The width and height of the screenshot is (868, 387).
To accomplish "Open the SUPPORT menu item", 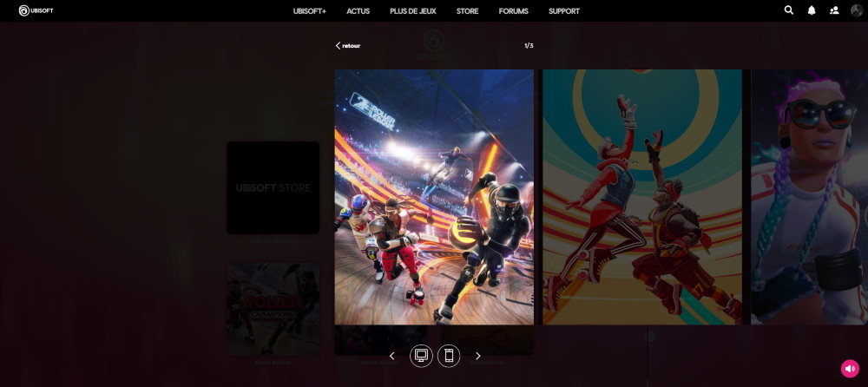I will pos(564,11).
